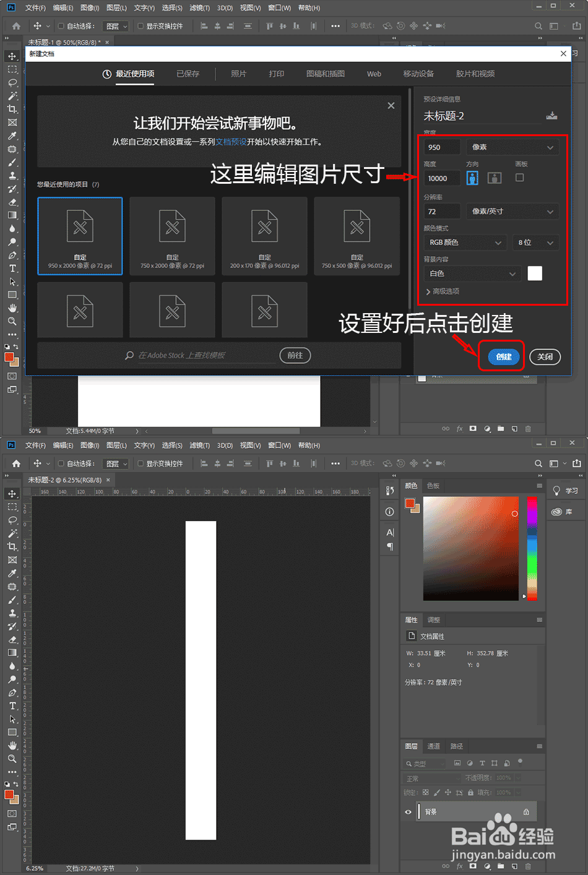Switch to the 已保存 tab
Screen dimensions: 588x875
pos(188,74)
